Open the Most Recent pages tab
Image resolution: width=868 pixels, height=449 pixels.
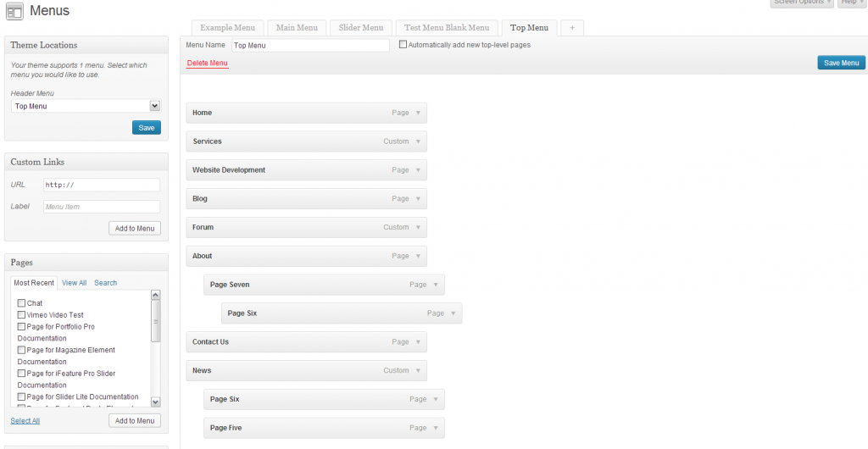[x=34, y=283]
